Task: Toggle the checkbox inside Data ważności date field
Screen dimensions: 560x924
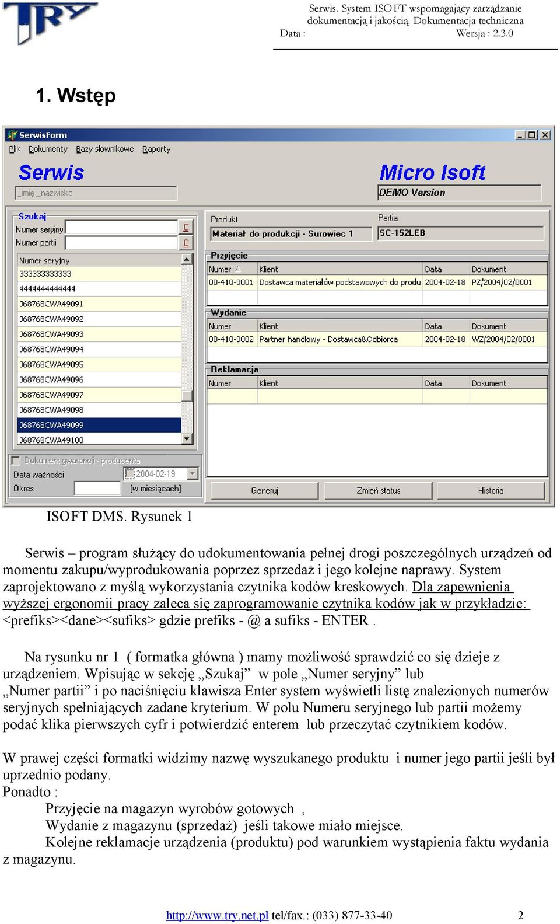Action: click(x=130, y=474)
